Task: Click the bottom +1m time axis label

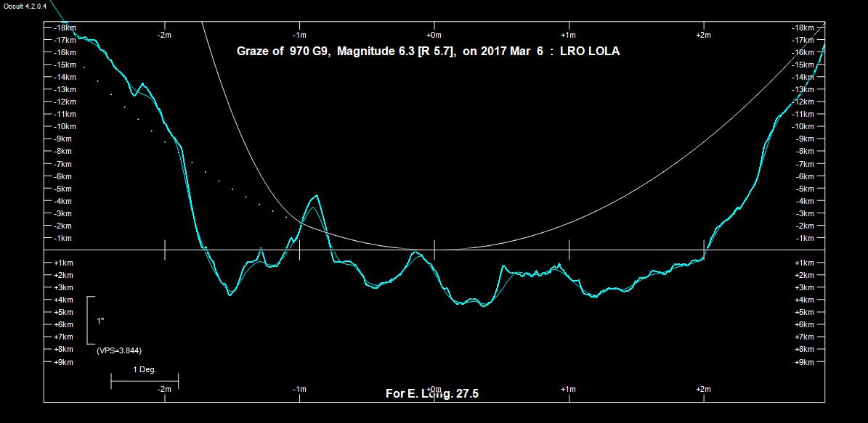Action: click(x=569, y=390)
